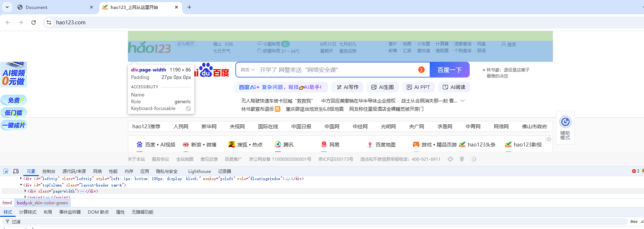Screen dimensions: 644x229
Task: Click the orange number 2 badge in search box
Action: [421, 70]
